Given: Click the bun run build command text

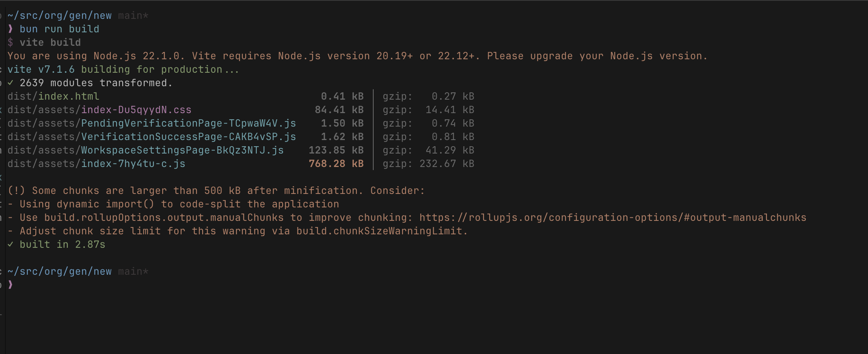Looking at the screenshot, I should [x=60, y=29].
